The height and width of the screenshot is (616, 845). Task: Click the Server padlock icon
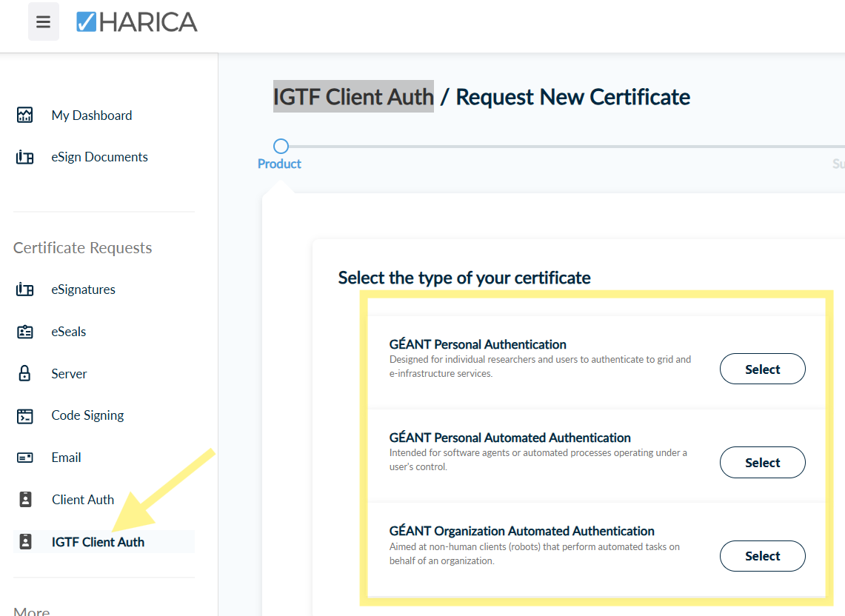pyautogui.click(x=24, y=374)
